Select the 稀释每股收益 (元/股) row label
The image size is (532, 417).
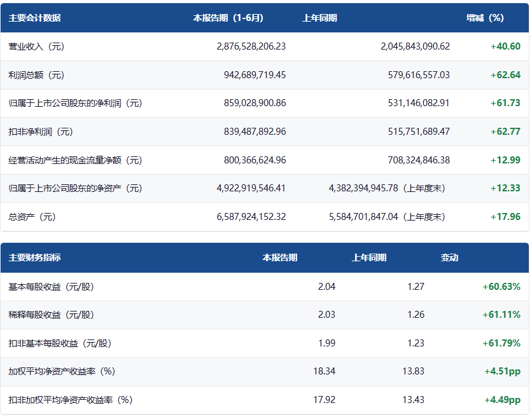51,315
